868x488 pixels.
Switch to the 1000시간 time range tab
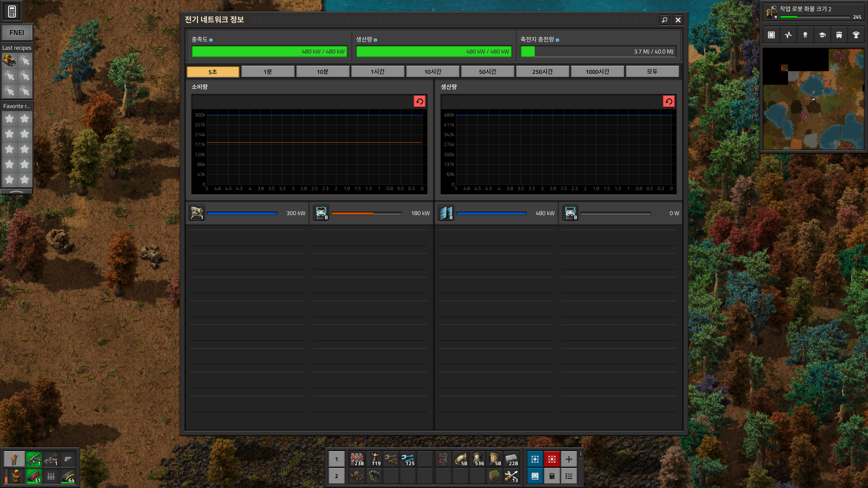point(597,72)
